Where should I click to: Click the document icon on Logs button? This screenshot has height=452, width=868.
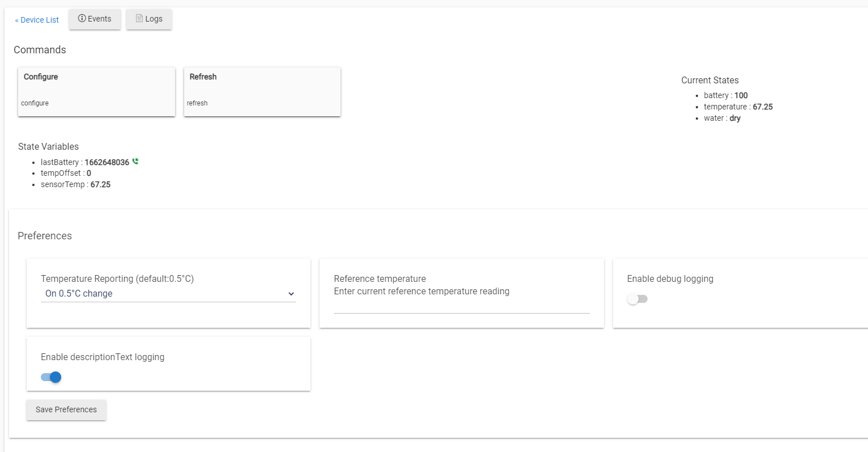tap(139, 19)
